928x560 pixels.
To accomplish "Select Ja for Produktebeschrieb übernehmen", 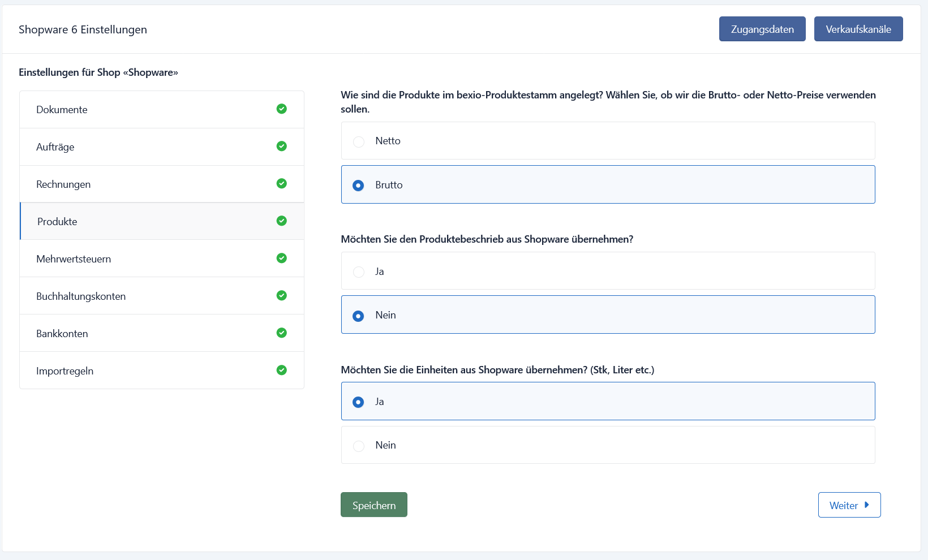I will pyautogui.click(x=608, y=271).
